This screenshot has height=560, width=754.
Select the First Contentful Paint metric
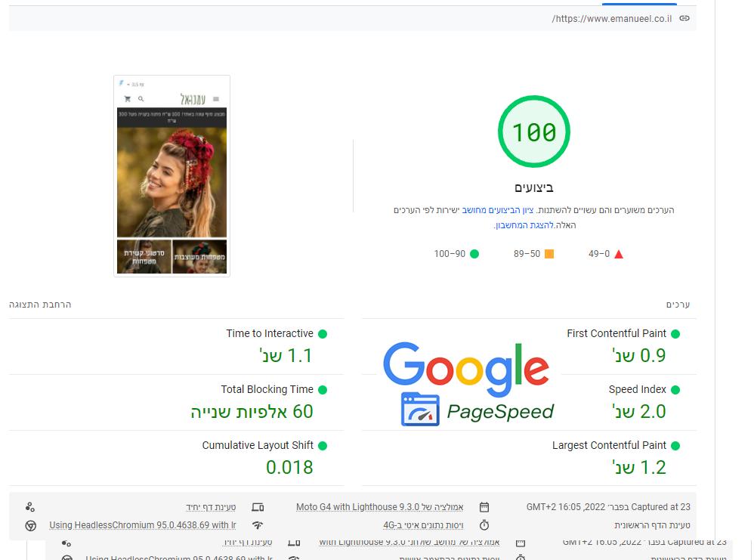tap(616, 333)
